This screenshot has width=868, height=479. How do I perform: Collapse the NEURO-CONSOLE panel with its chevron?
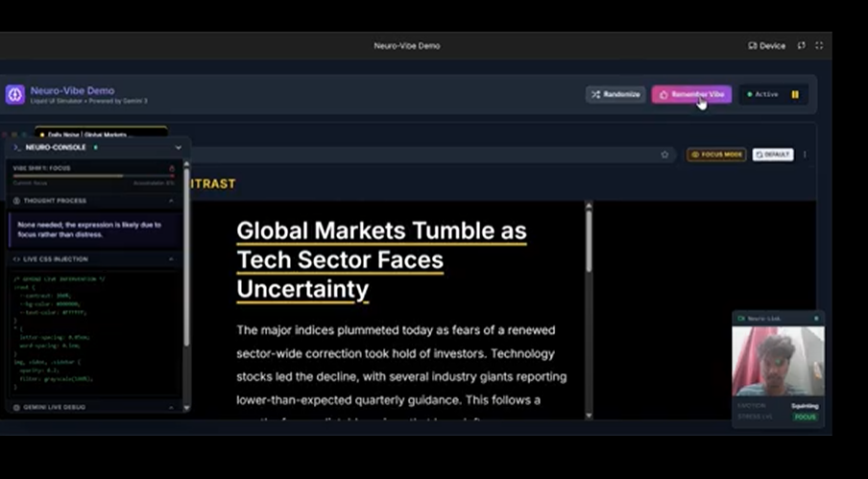179,148
